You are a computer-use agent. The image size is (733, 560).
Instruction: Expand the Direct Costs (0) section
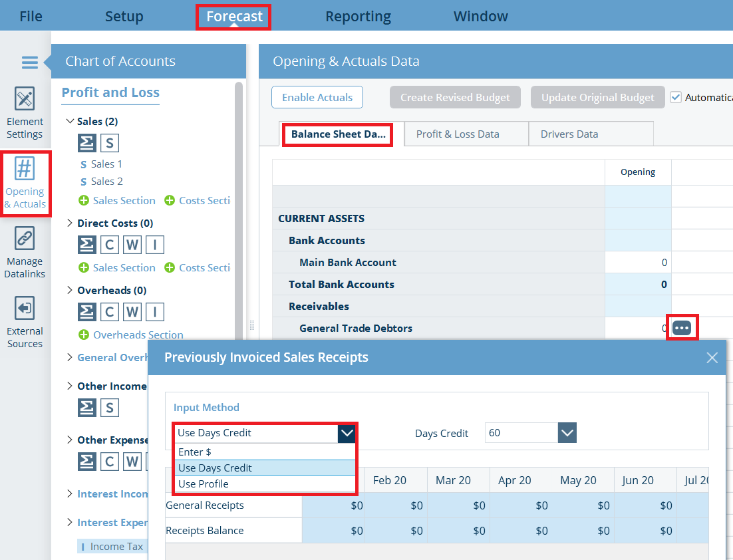coord(71,223)
